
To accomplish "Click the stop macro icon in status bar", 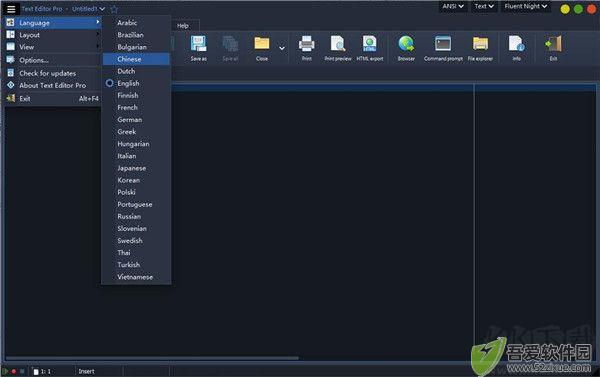I will tap(22, 371).
